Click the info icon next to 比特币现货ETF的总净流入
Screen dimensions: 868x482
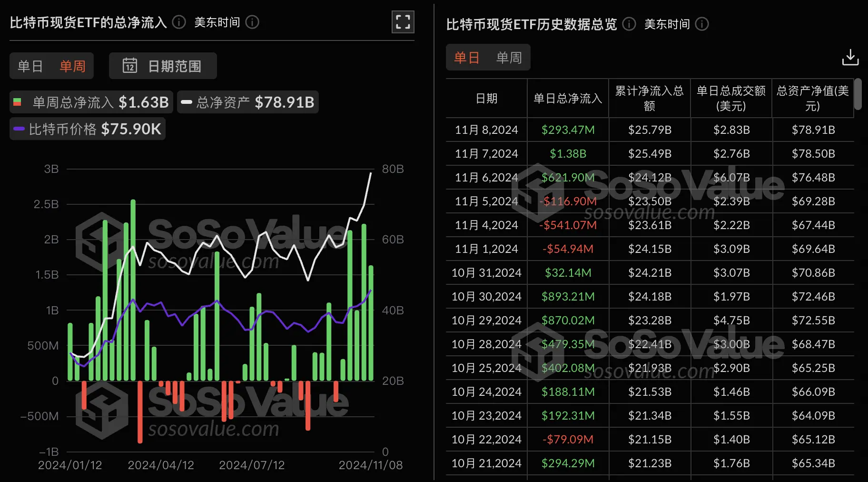[x=178, y=21]
